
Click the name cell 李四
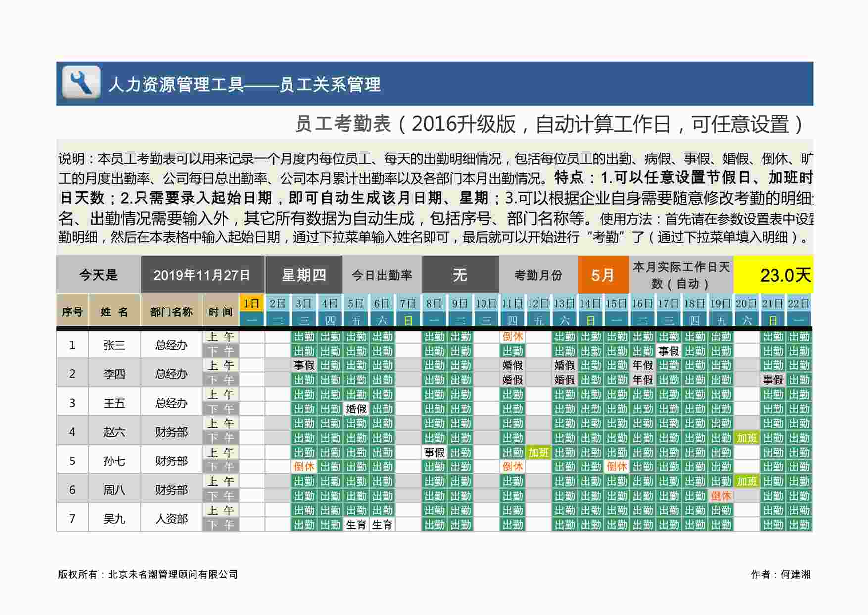[x=114, y=373]
